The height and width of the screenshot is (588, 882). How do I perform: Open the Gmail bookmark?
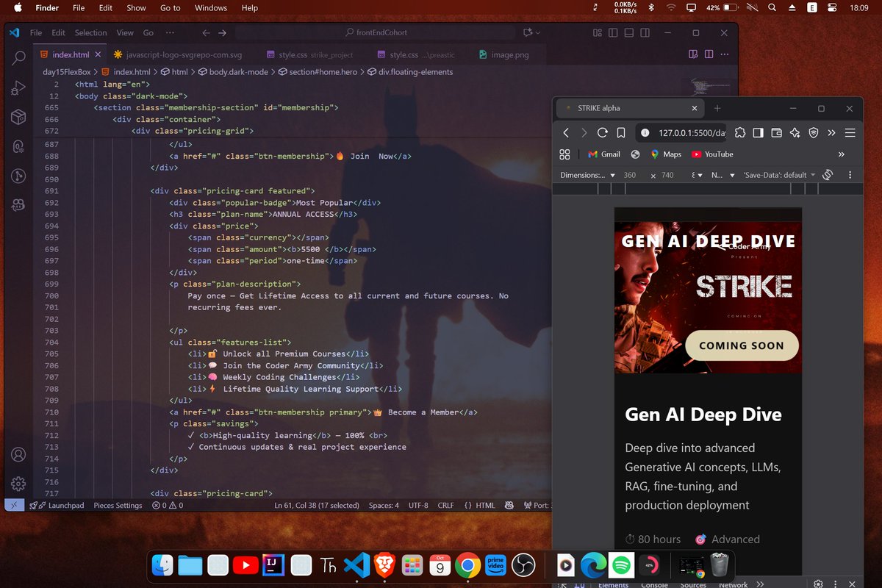tap(603, 154)
